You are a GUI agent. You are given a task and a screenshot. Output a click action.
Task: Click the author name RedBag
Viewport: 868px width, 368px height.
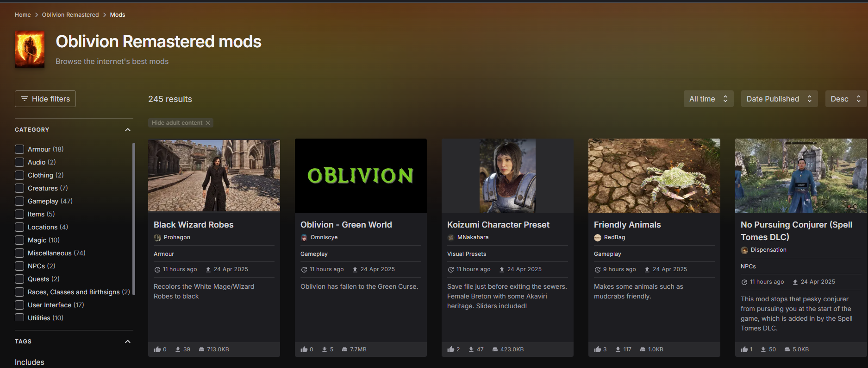(x=614, y=237)
